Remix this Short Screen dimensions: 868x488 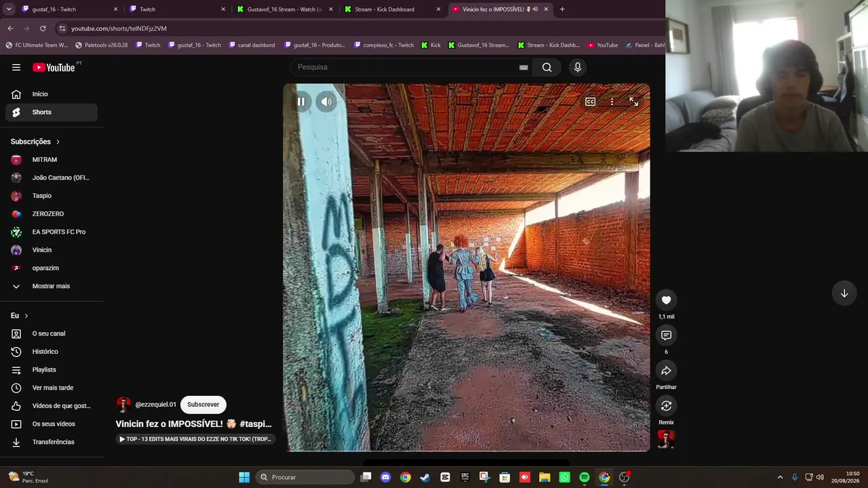(x=666, y=406)
